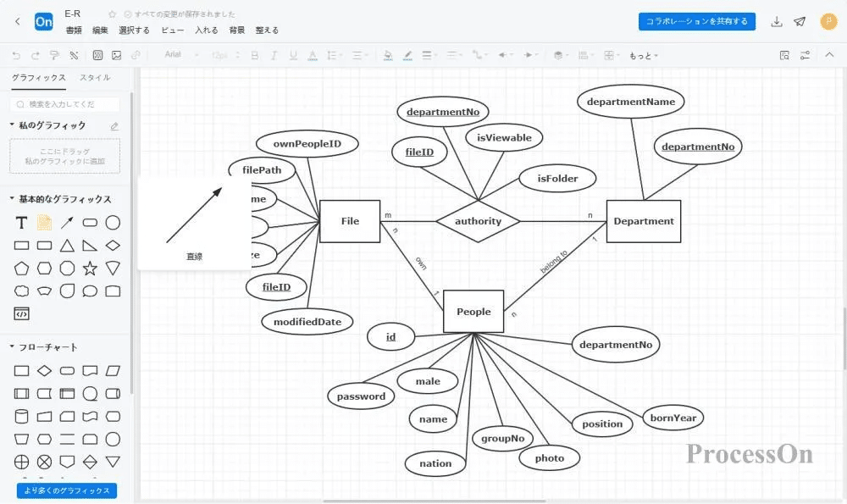The image size is (847, 504).
Task: Click the format painter icon
Action: [56, 54]
